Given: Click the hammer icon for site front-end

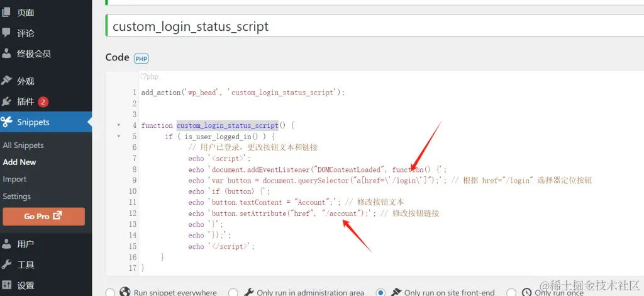Looking at the screenshot, I should tap(396, 292).
